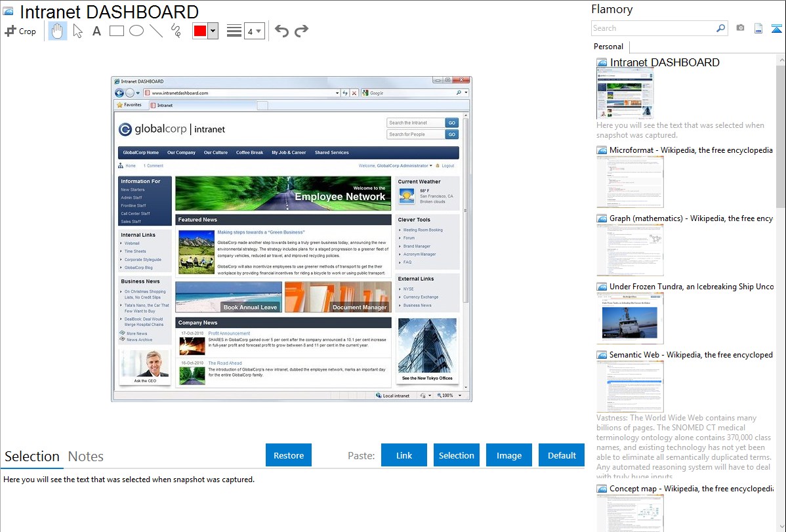Click icon beside Semantic Web title
The width and height of the screenshot is (786, 532).
pos(602,355)
